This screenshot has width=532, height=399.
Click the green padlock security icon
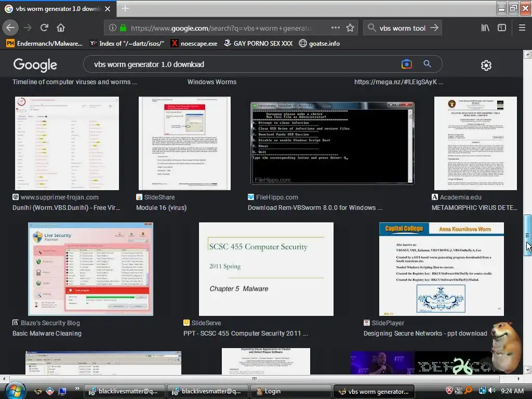point(123,28)
